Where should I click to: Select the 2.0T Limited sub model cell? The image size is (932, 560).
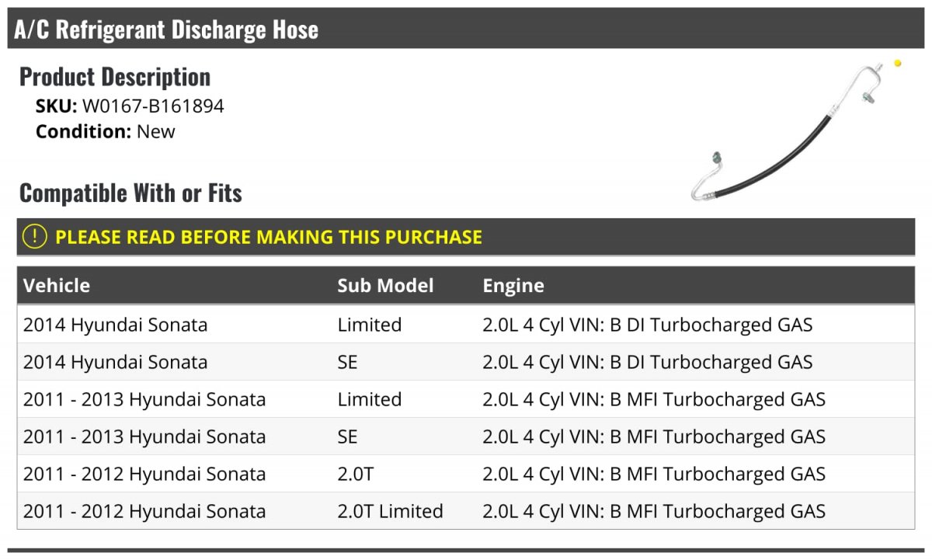(x=390, y=511)
